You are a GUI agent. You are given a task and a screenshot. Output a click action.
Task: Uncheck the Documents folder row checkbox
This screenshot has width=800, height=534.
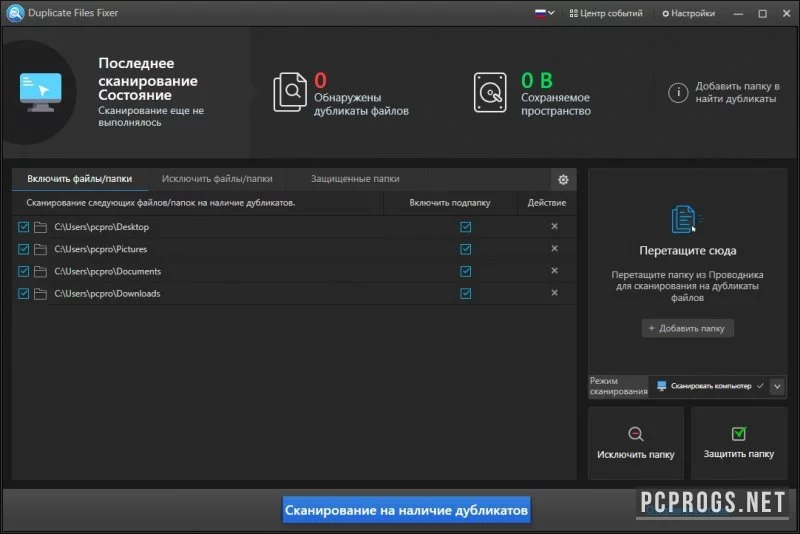click(x=23, y=271)
